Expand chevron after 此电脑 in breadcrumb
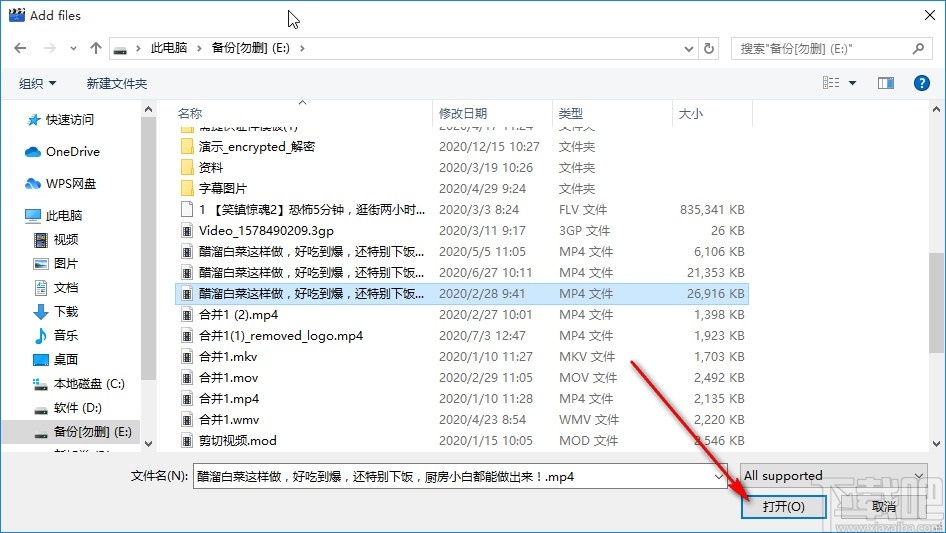 [x=199, y=48]
